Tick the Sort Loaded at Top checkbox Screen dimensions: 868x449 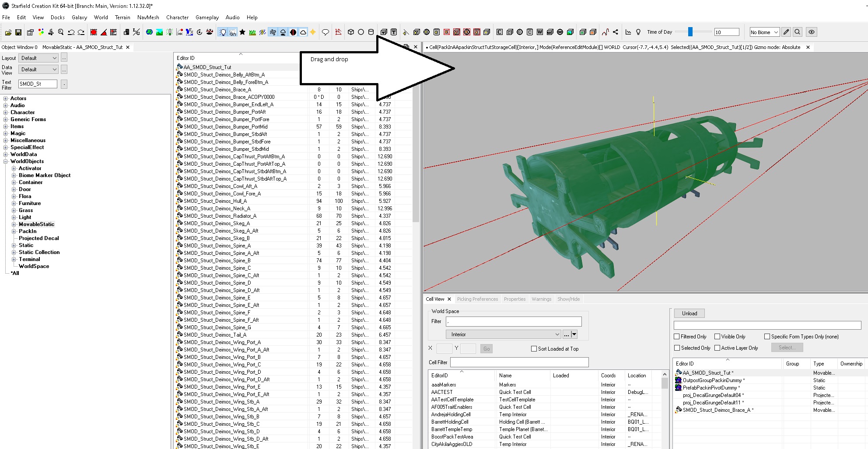click(534, 349)
